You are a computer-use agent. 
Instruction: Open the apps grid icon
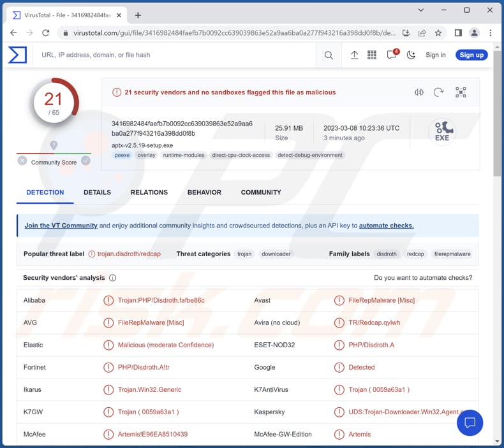372,55
